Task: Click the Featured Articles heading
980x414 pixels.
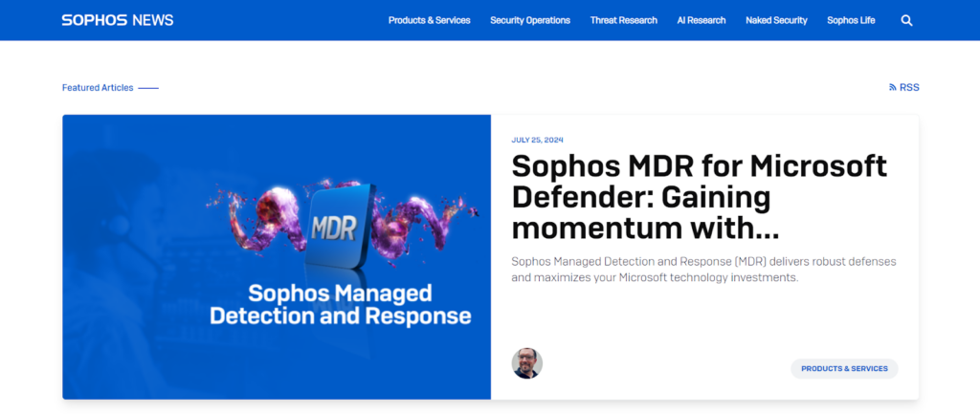Action: 98,88
